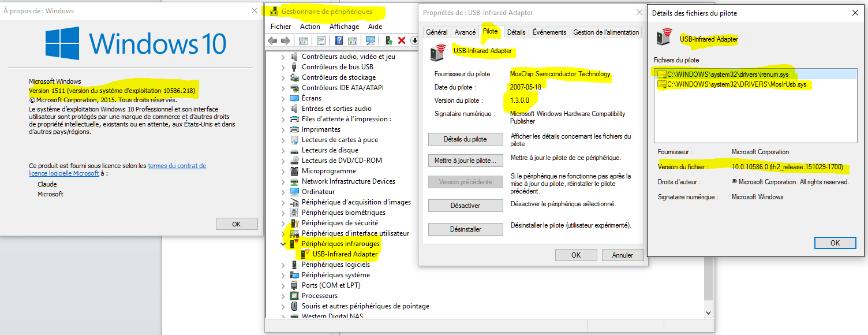Click the mouse icon beside Souris et autres périphériques
The width and height of the screenshot is (868, 335).
[294, 306]
